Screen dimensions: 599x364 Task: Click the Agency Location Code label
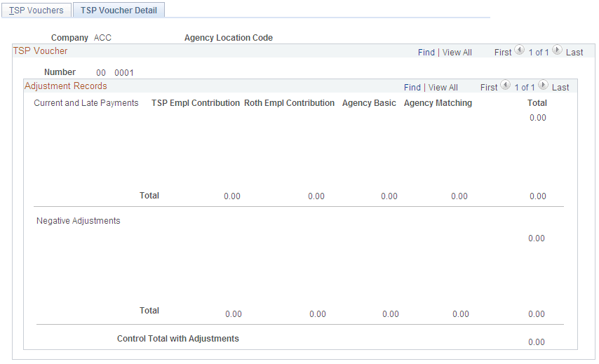(229, 38)
